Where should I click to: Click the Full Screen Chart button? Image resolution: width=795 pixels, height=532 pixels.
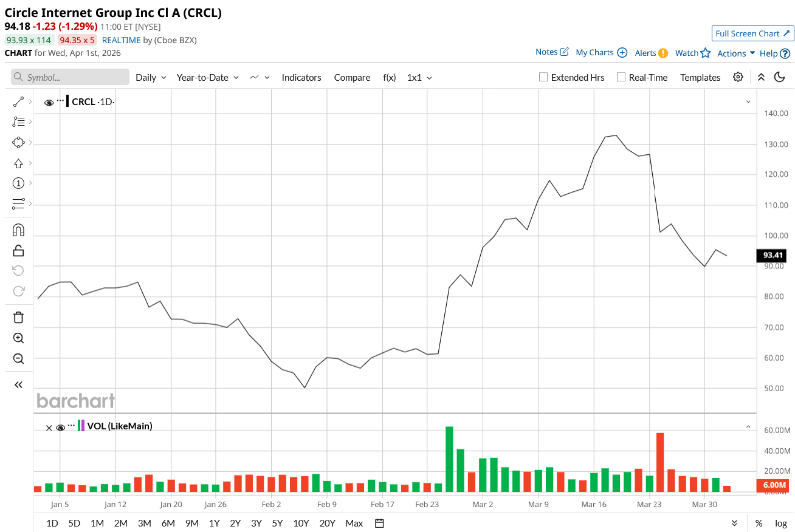click(x=753, y=33)
